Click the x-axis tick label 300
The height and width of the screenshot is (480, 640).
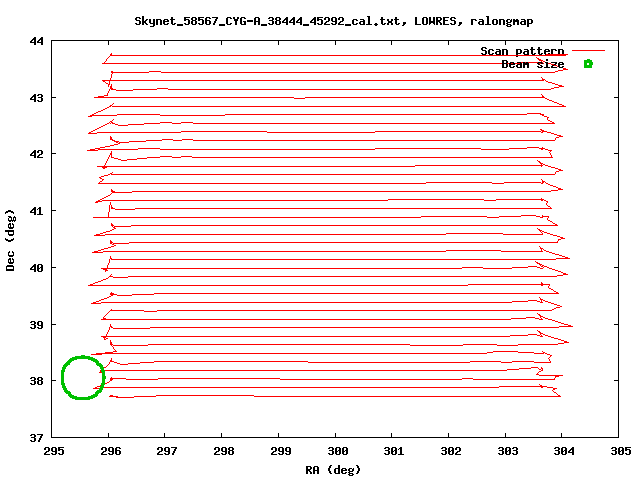click(338, 451)
